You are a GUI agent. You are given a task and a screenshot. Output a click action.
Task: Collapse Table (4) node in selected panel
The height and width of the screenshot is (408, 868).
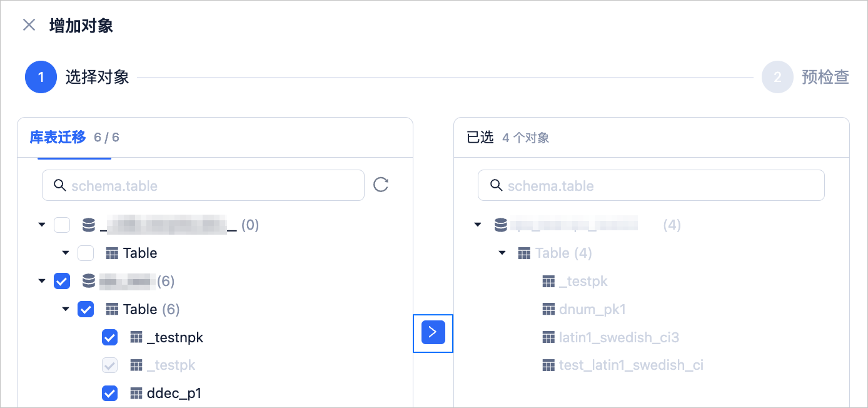click(x=502, y=253)
